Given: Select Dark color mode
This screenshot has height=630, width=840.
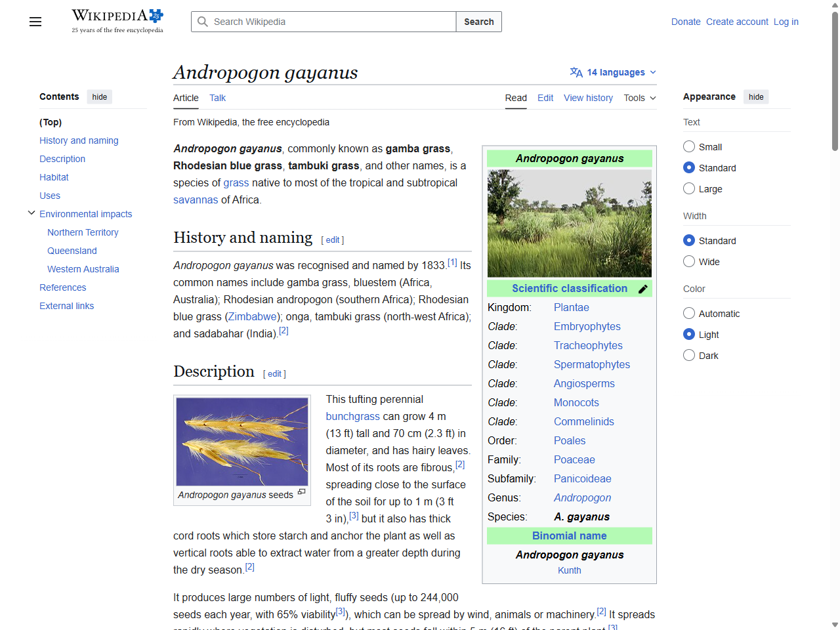Looking at the screenshot, I should point(689,355).
